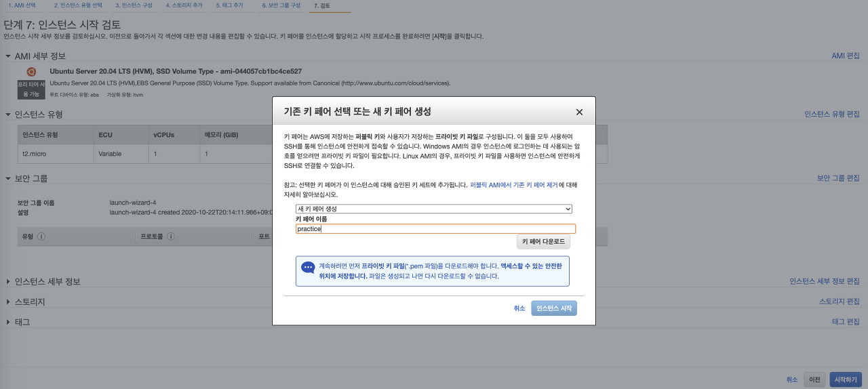Expand the 인스턴스 세부 정보 section
This screenshot has height=389, width=868.
(8, 282)
